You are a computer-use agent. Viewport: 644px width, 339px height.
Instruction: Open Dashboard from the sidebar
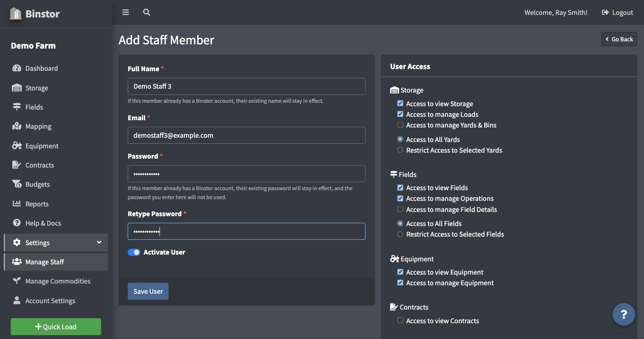click(x=56, y=68)
